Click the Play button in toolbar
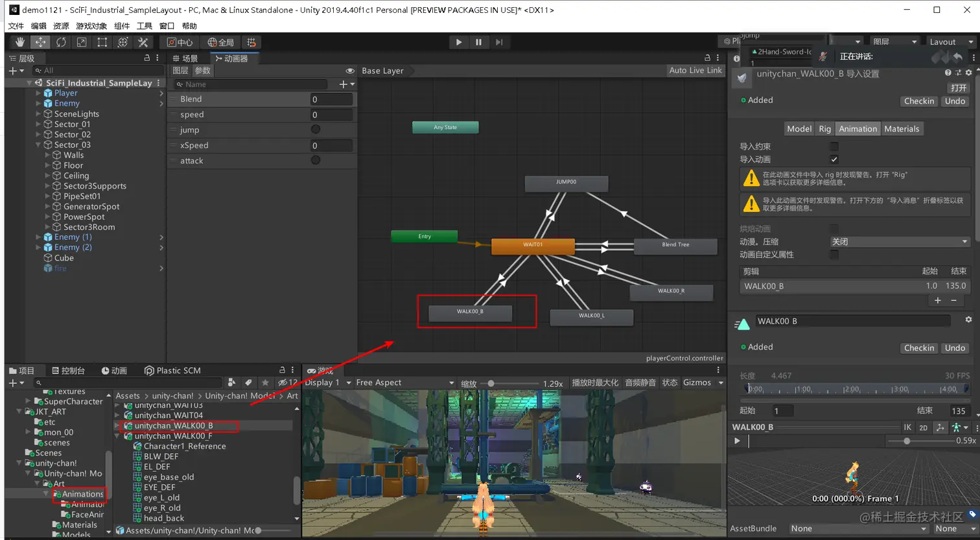This screenshot has height=540, width=980. 459,42
